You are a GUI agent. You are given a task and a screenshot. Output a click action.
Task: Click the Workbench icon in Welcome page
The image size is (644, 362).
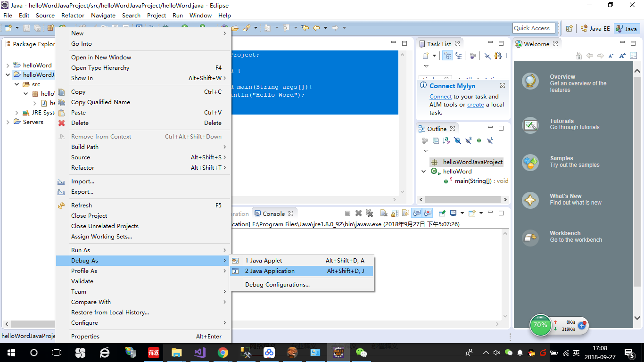tap(530, 238)
